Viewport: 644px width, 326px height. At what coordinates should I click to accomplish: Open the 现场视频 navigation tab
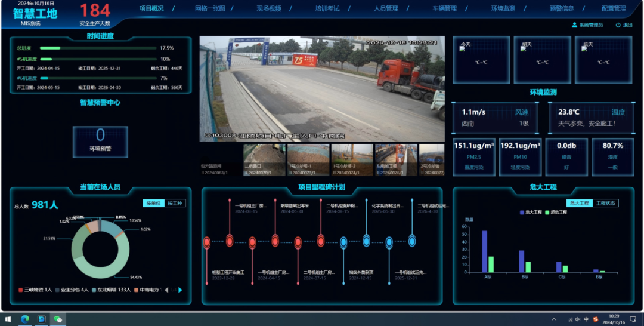(268, 8)
